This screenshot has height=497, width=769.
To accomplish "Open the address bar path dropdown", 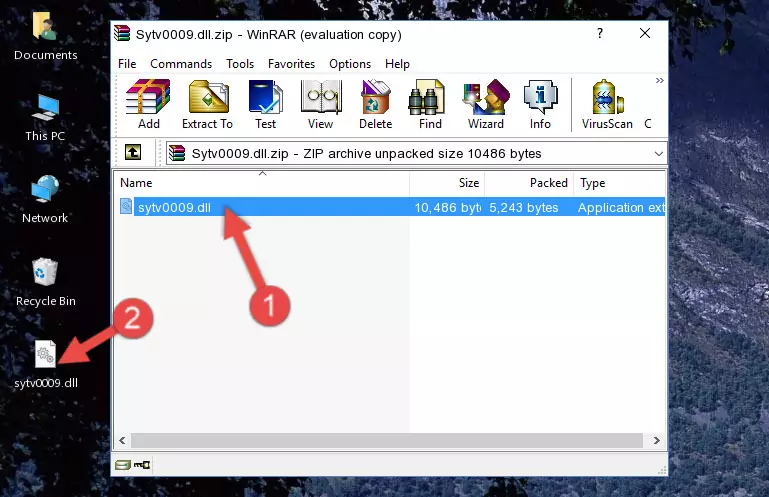I will point(659,154).
